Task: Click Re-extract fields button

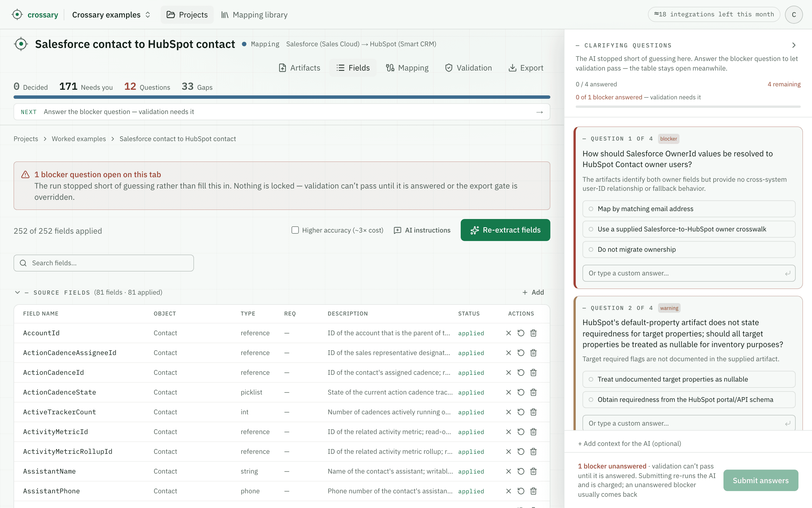Action: click(x=505, y=230)
